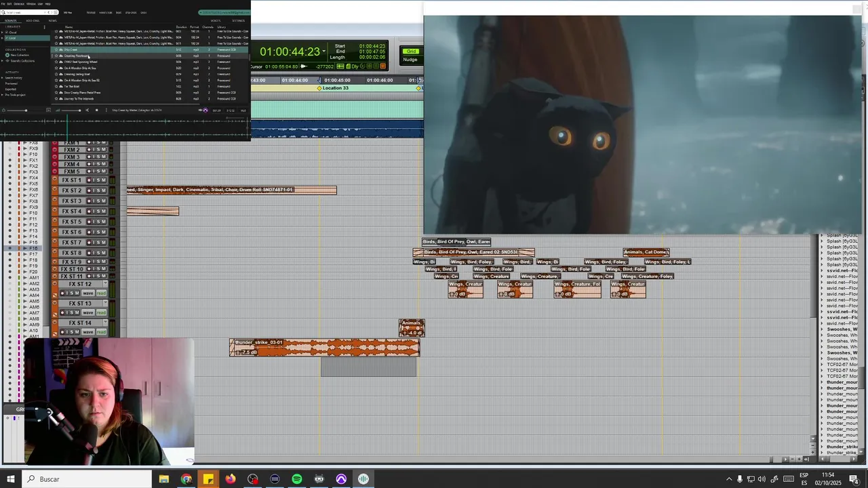868x488 pixels.
Task: Open Spotify from the taskbar
Action: [297, 479]
